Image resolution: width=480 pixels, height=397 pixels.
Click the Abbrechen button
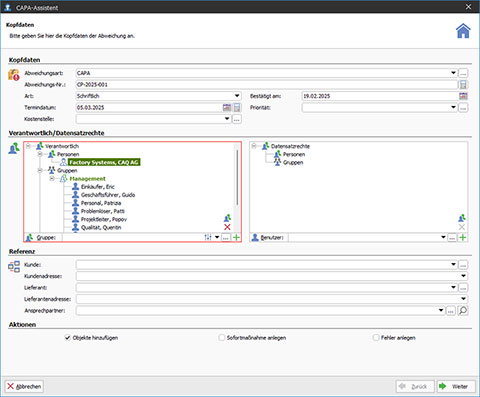pos(24,386)
